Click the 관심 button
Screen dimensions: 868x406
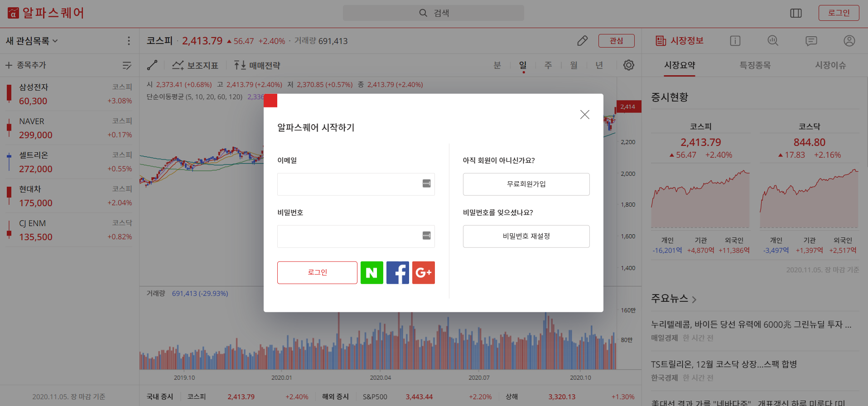[x=617, y=41]
